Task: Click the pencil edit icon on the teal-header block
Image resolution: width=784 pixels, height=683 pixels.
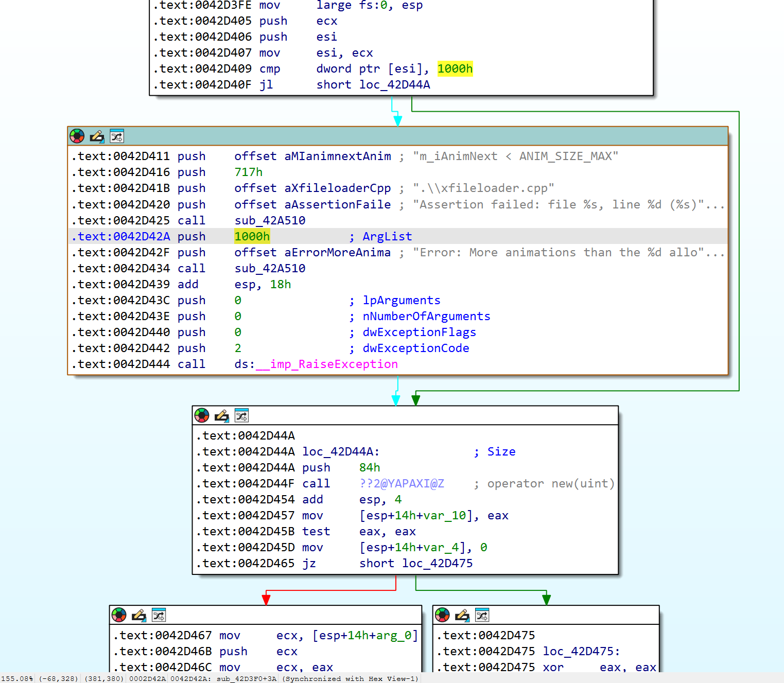Action: point(97,136)
